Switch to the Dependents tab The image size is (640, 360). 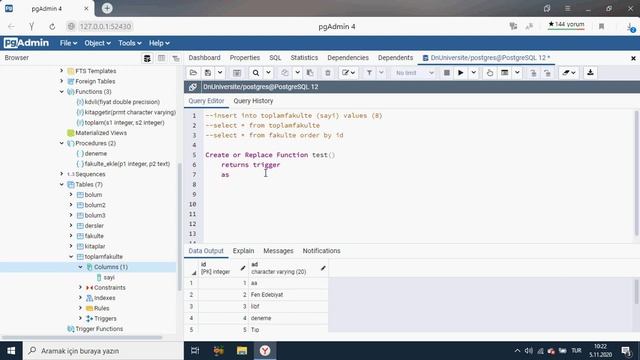(x=396, y=58)
